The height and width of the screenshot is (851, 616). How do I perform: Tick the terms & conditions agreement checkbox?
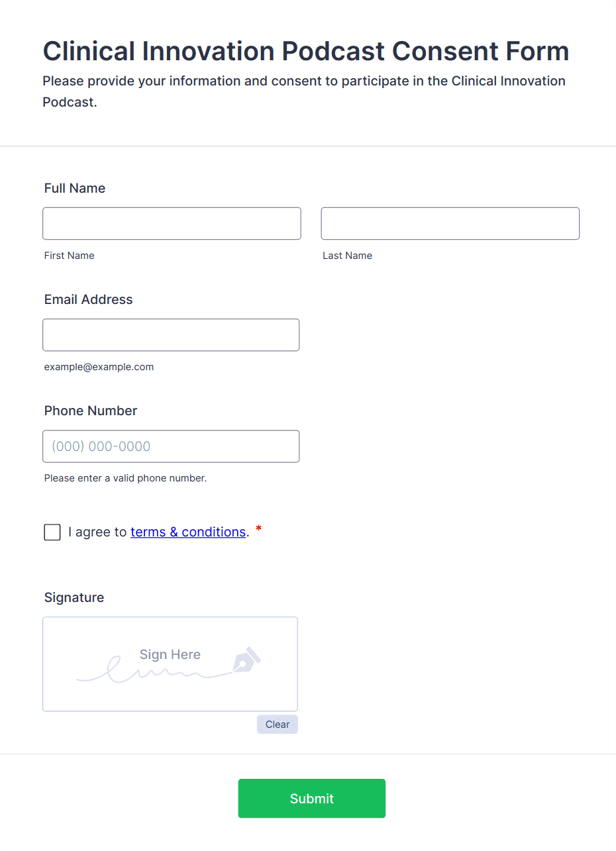pos(52,532)
